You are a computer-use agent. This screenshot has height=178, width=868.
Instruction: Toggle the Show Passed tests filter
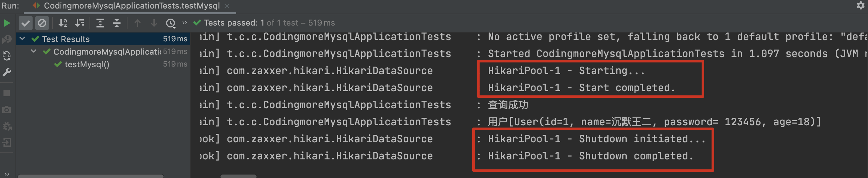tap(26, 23)
